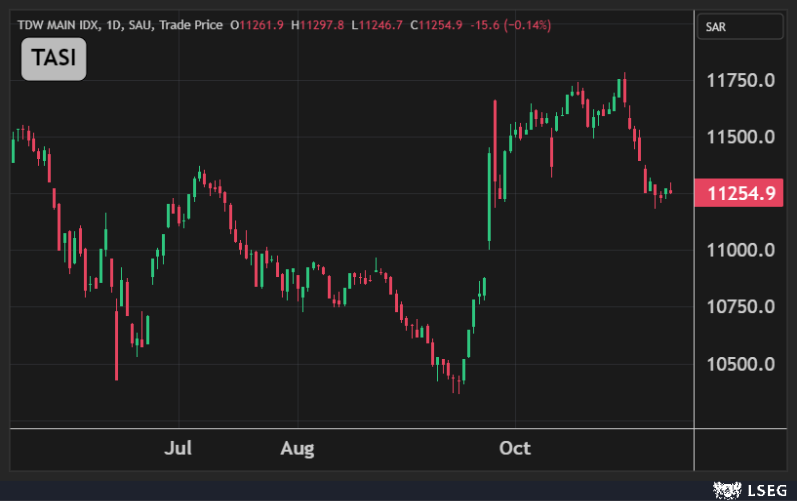Click the TASI index badge
The height and width of the screenshot is (501, 797).
(x=54, y=59)
